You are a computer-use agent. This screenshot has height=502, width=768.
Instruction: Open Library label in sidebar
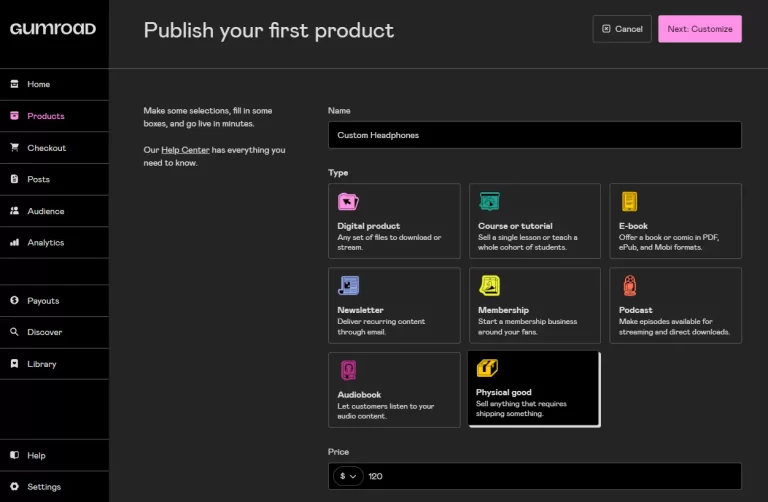(x=42, y=364)
